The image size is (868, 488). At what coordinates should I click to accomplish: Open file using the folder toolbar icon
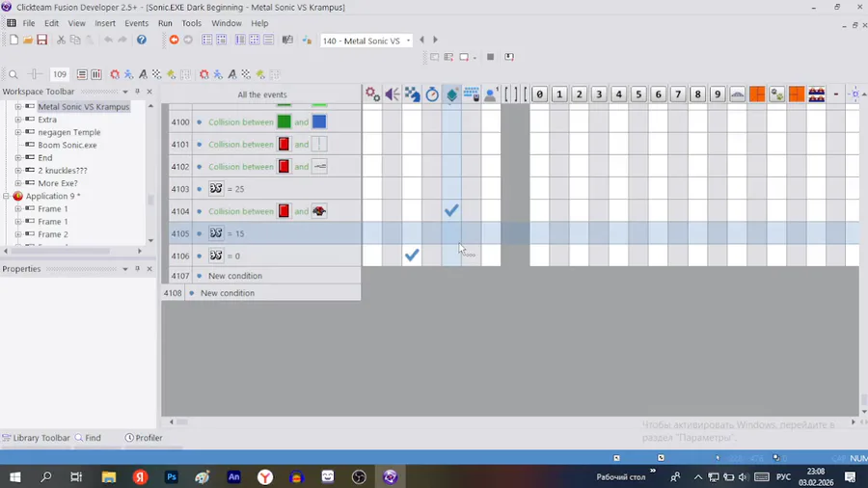pos(28,40)
